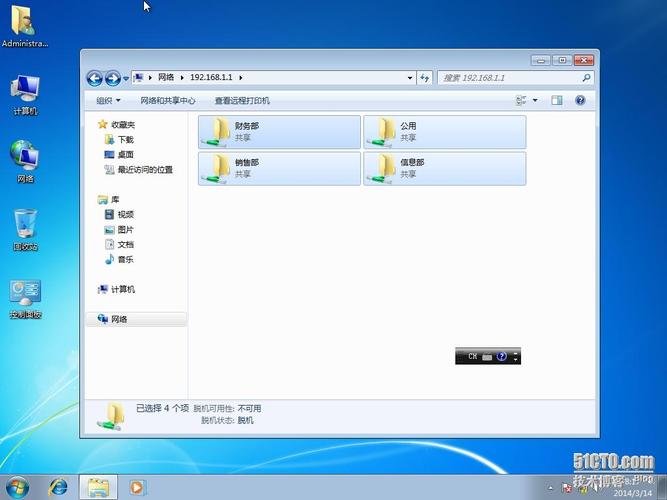Click the shared folder icon in details pane
This screenshot has height=500, width=667.
click(x=111, y=416)
